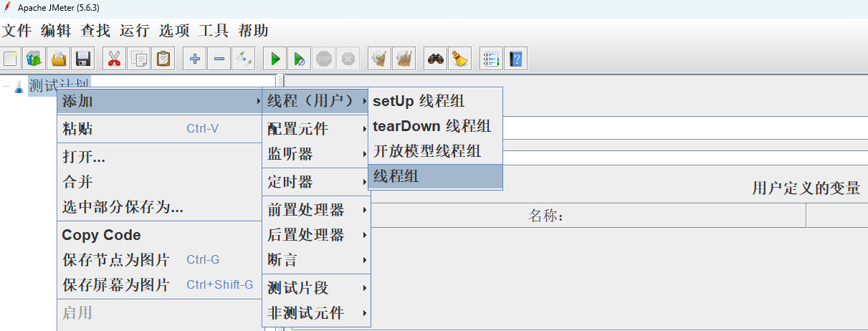Collapse all nodes with minus icon

(219, 59)
